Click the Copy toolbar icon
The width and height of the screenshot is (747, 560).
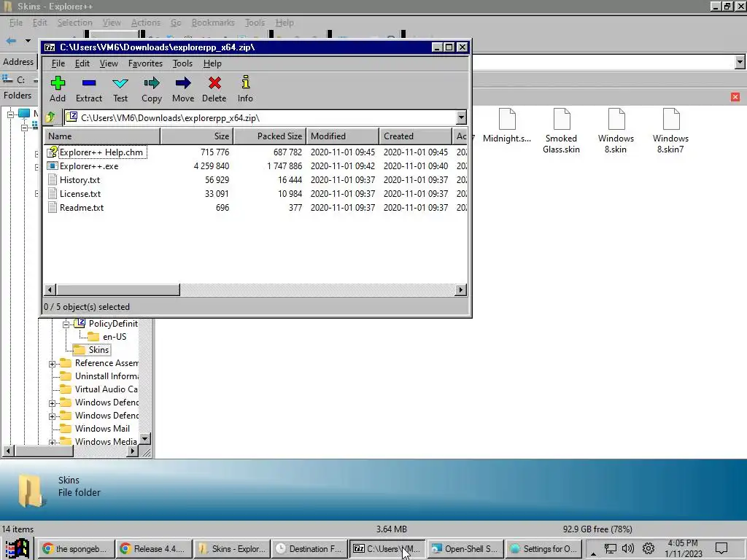152,89
